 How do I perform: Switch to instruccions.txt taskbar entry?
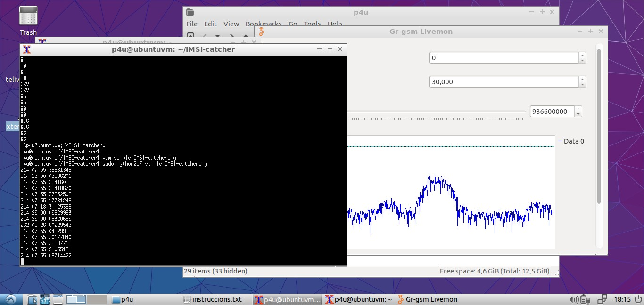217,299
